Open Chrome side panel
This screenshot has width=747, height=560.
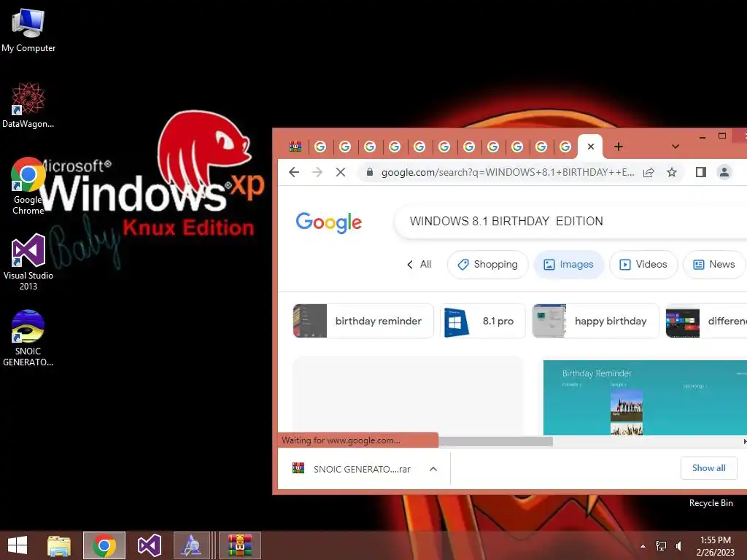tap(701, 172)
